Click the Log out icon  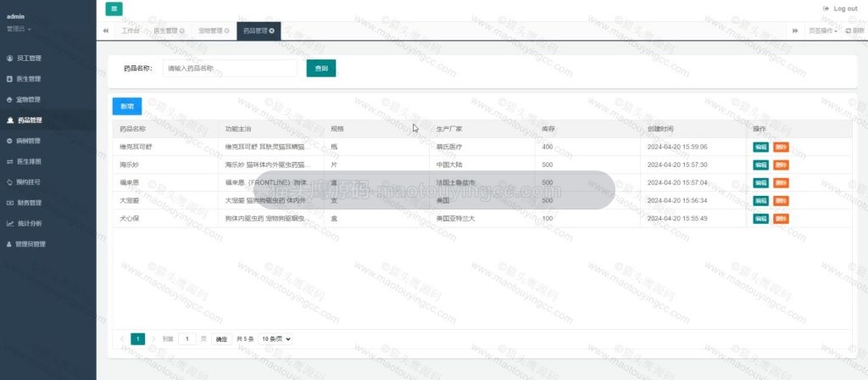pos(826,8)
